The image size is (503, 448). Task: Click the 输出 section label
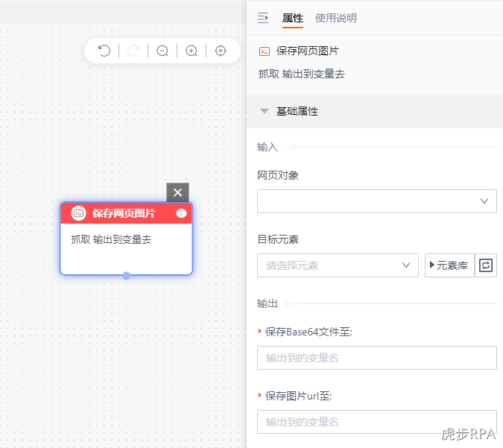pos(268,303)
